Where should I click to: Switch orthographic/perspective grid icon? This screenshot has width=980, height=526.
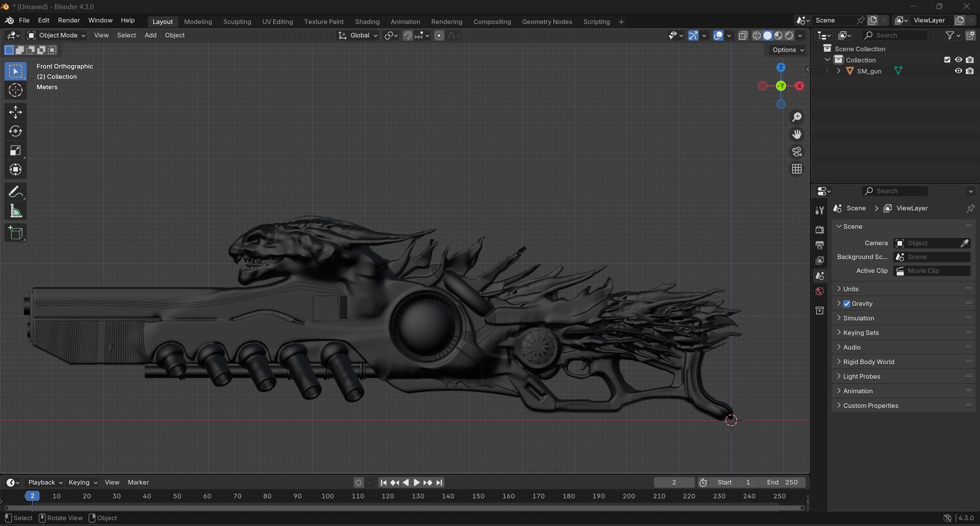click(797, 169)
